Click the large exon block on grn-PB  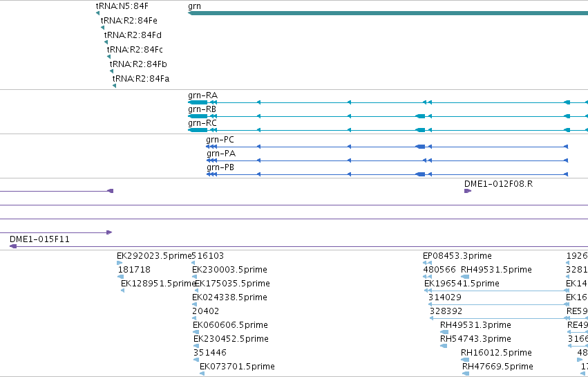pos(420,174)
